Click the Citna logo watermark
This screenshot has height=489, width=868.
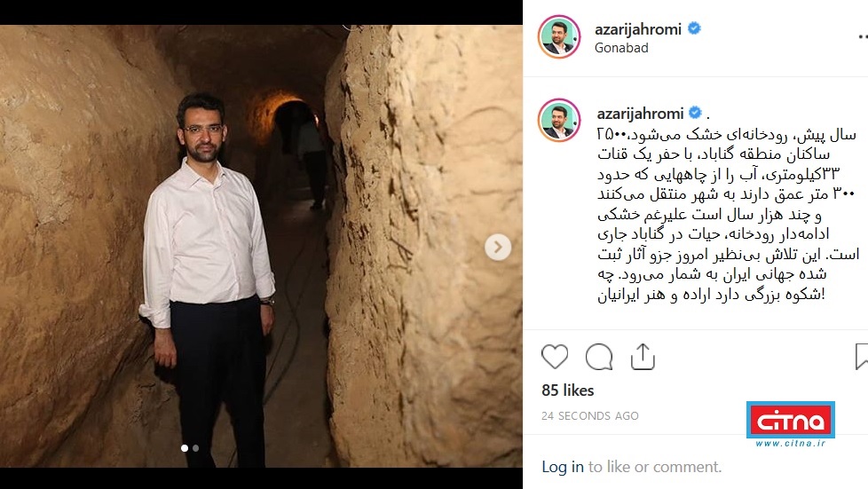point(791,423)
